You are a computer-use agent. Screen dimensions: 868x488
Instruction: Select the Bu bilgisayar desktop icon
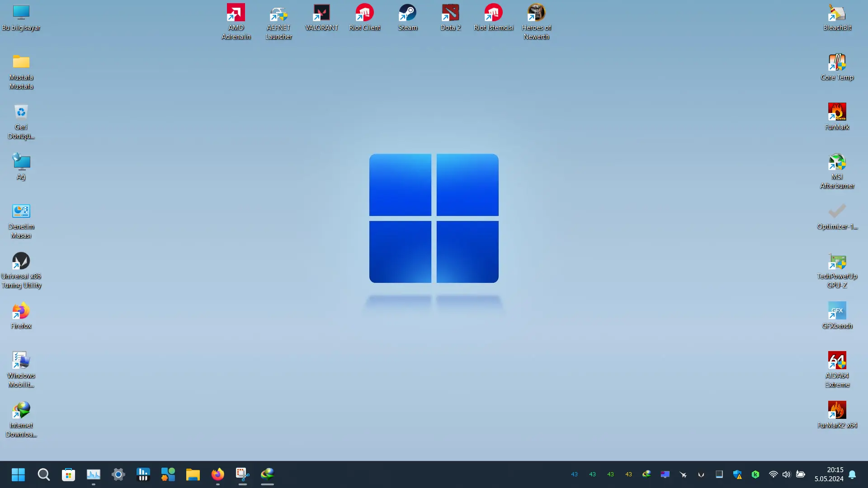[x=21, y=18]
